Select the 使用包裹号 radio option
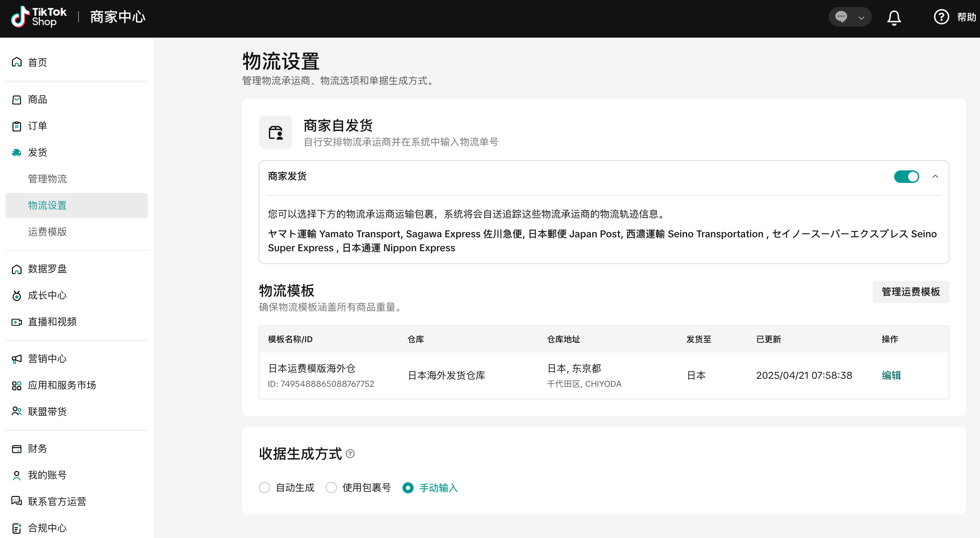This screenshot has height=538, width=980. [x=331, y=488]
